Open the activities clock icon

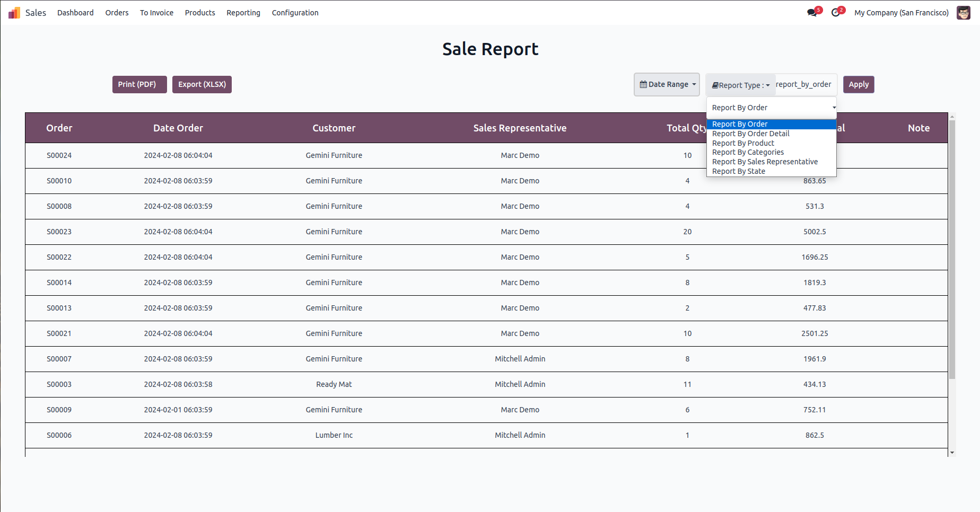[x=836, y=13]
